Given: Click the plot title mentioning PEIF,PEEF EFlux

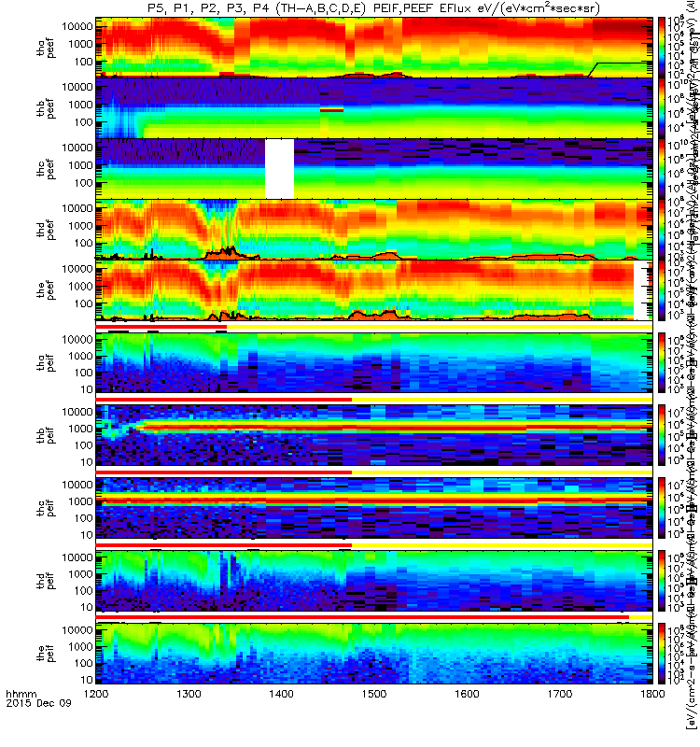Looking at the screenshot, I should coord(374,8).
